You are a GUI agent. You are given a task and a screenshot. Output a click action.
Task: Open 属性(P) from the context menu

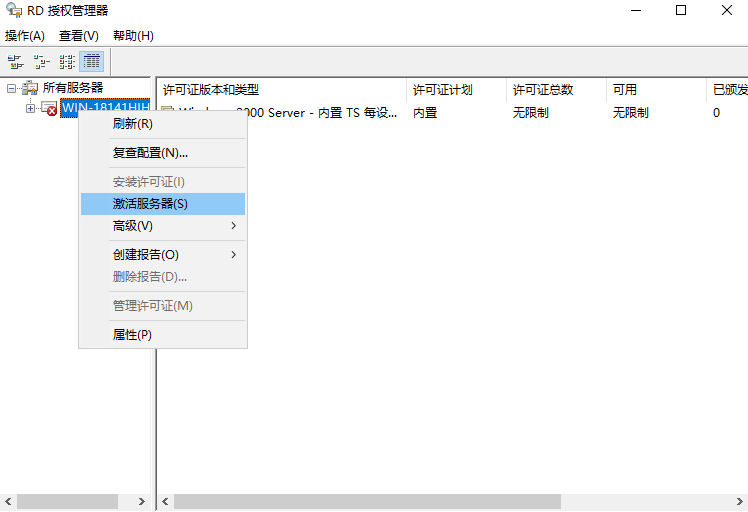163,335
